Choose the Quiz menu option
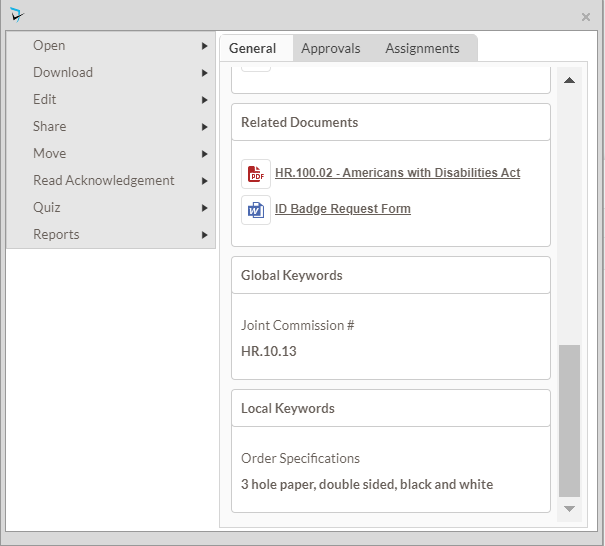This screenshot has width=605, height=546. (x=47, y=208)
